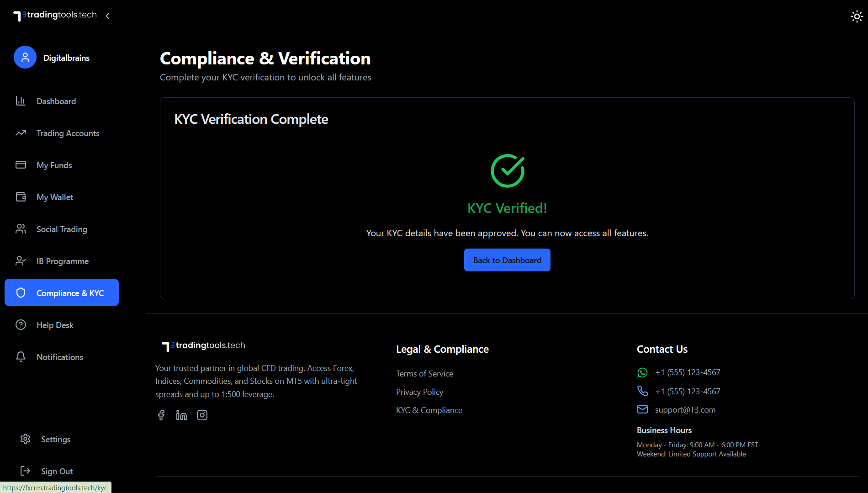Viewport: 868px width, 493px height.
Task: Select the Social Trading people icon
Action: (21, 229)
